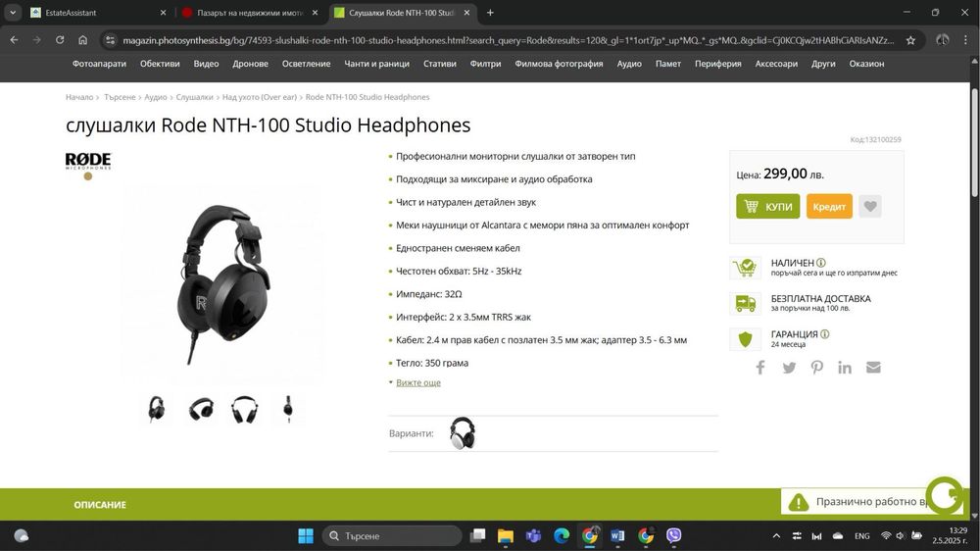The height and width of the screenshot is (551, 980).
Task: Open Аудио menu
Action: click(629, 64)
